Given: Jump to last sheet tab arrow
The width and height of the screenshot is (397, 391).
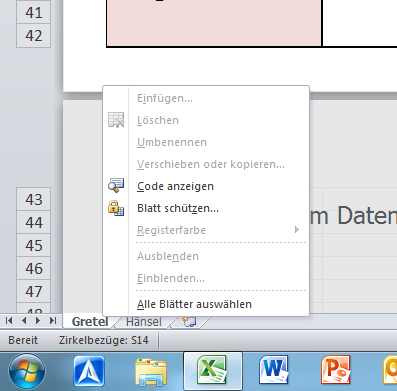Looking at the screenshot, I should (x=53, y=321).
